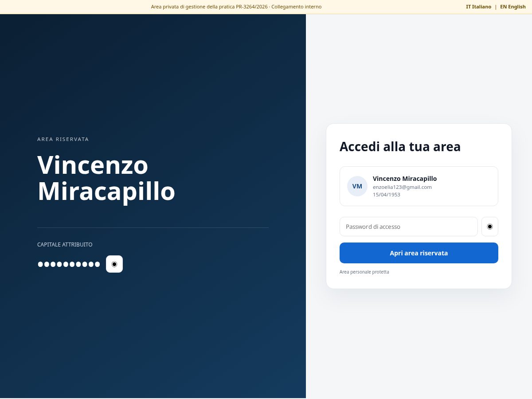Click the large Vincenzo Miracapillo title
Screen dimensions: 532x399
pos(106,178)
